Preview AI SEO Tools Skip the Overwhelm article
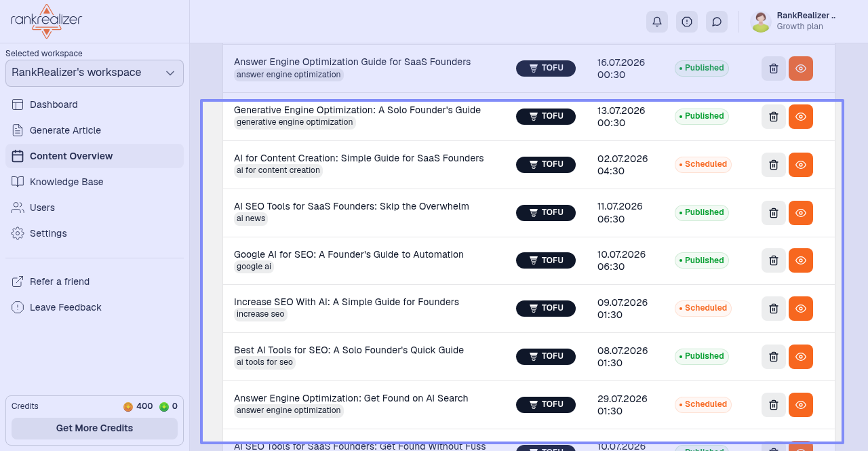The height and width of the screenshot is (451, 868). pos(801,213)
